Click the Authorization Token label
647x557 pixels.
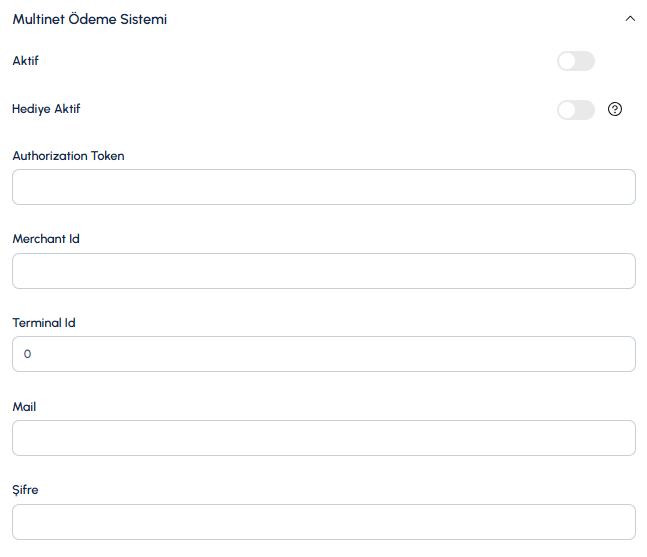(x=68, y=156)
